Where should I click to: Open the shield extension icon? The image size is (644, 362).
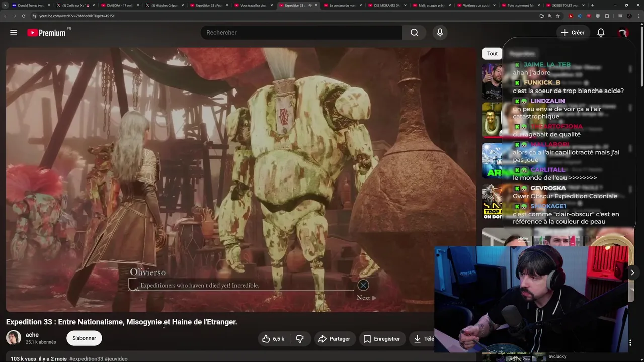(x=598, y=16)
